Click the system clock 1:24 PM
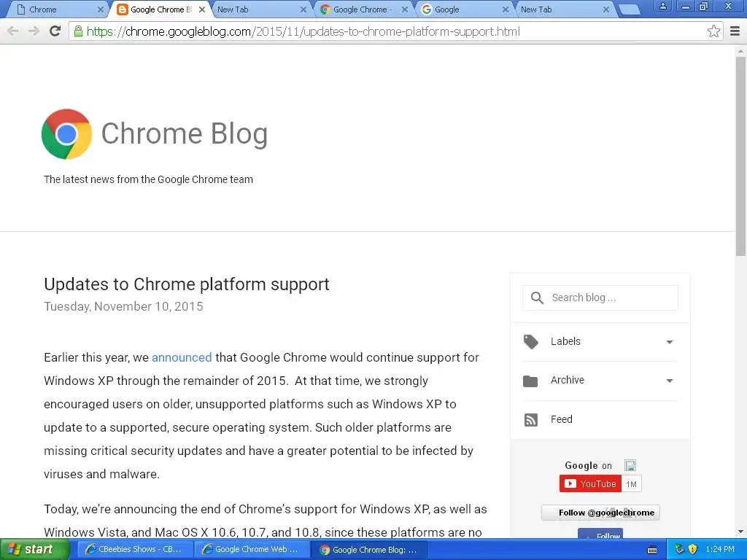Image resolution: width=747 pixels, height=560 pixels. pos(720,550)
